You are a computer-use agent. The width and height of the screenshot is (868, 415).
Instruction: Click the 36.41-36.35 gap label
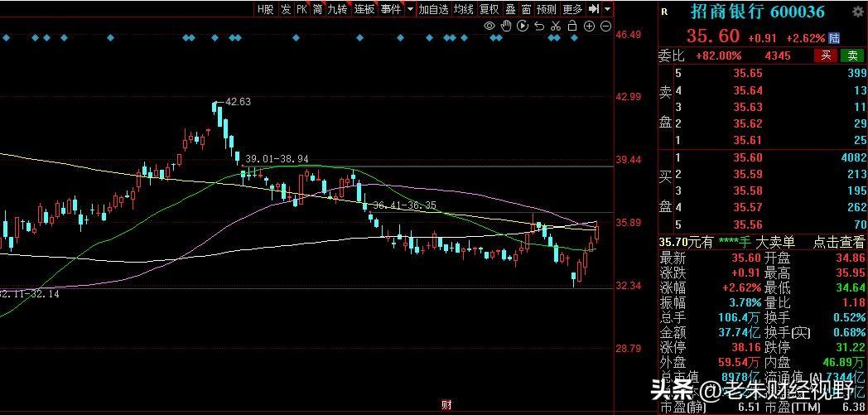[404, 205]
